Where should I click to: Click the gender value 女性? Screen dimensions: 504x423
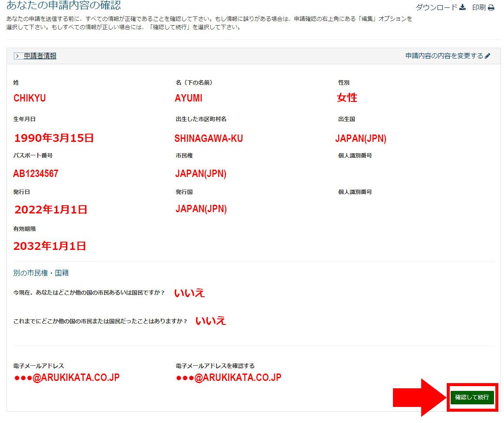coord(347,98)
